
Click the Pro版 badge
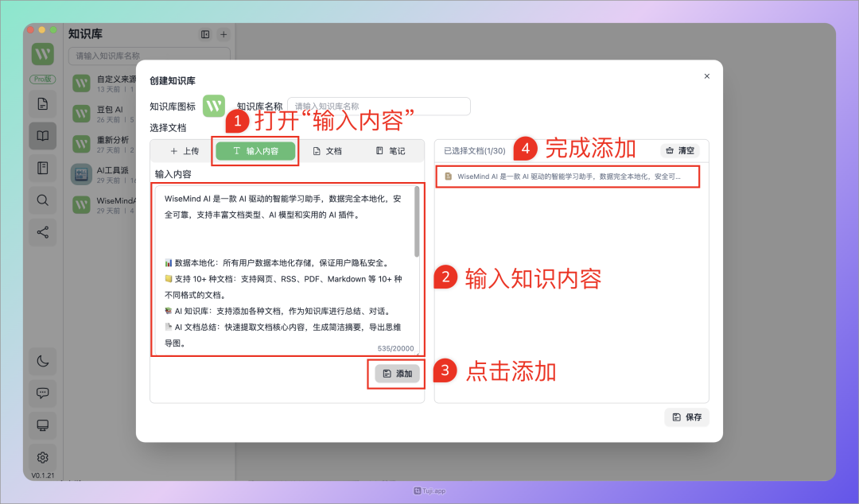pos(43,79)
